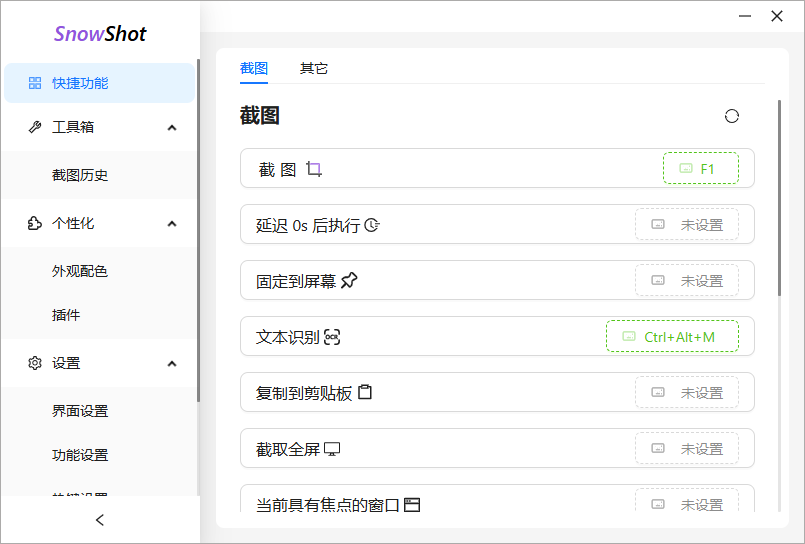The height and width of the screenshot is (544, 805).
Task: Select the 截图 tab
Action: [x=254, y=68]
